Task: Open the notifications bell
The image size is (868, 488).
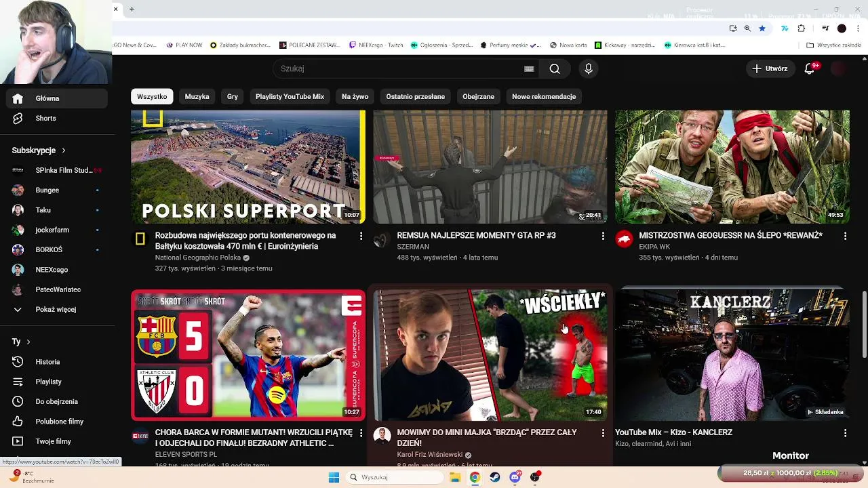Action: [x=809, y=68]
